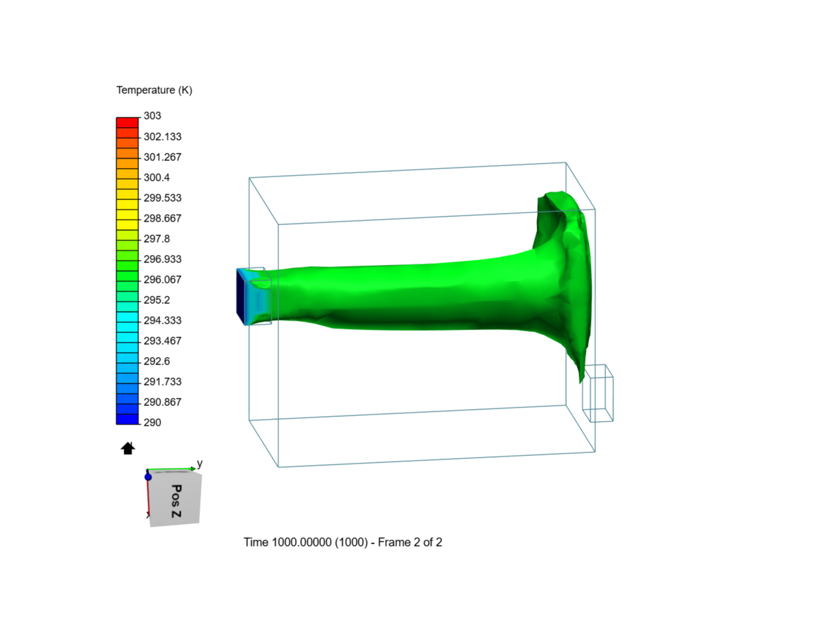Click the legend value 296.067
The image size is (840, 630).
(x=163, y=279)
